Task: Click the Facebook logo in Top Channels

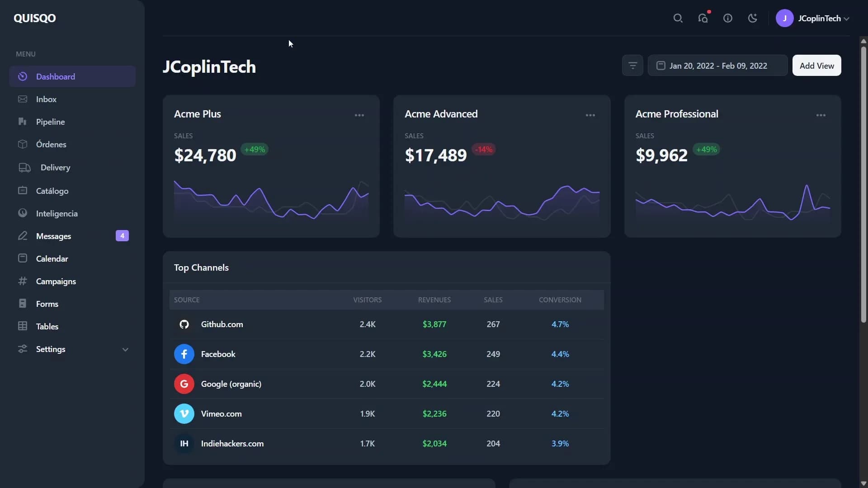Action: pyautogui.click(x=184, y=354)
